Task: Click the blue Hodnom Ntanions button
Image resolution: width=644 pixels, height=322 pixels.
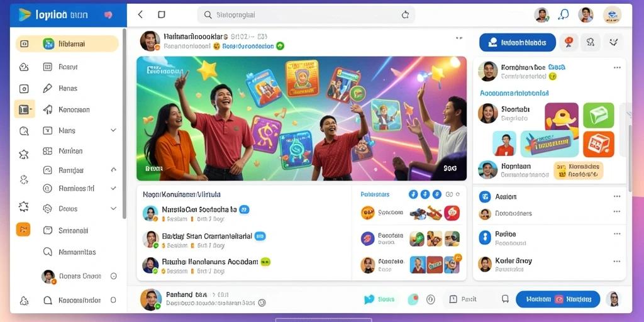Action: click(x=558, y=299)
